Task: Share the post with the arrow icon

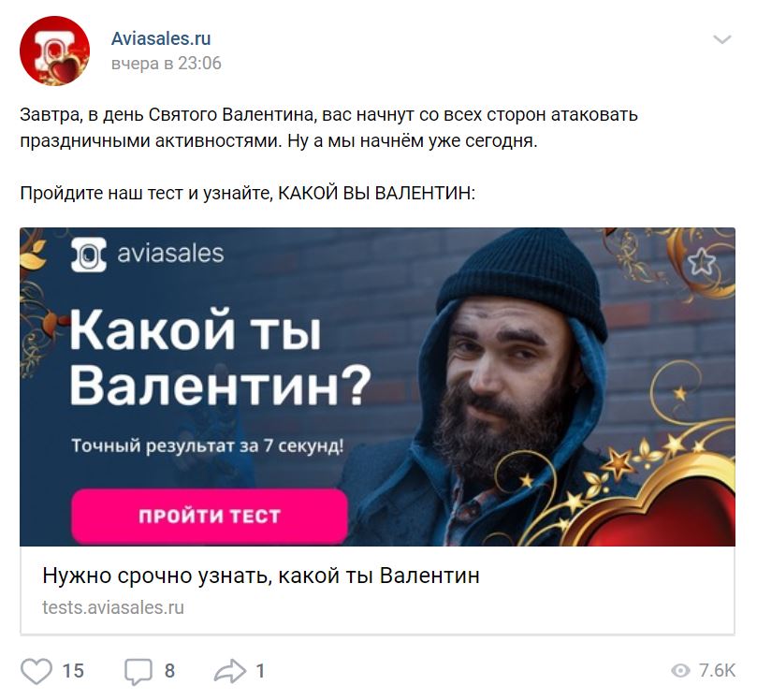Action: pyautogui.click(x=230, y=671)
